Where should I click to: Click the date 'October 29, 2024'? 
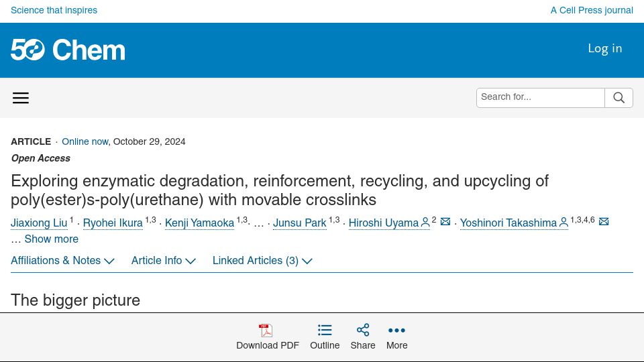(150, 141)
